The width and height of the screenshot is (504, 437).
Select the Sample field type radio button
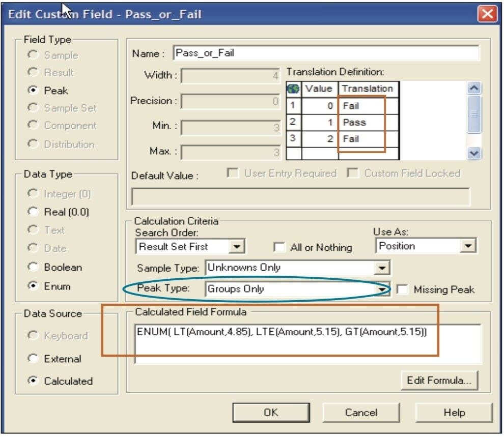[33, 54]
